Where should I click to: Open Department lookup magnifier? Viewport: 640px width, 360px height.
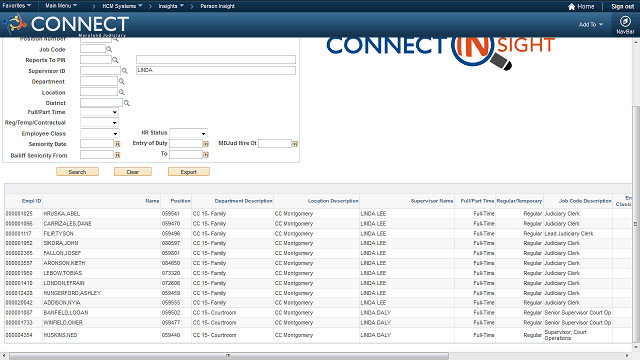(122, 82)
